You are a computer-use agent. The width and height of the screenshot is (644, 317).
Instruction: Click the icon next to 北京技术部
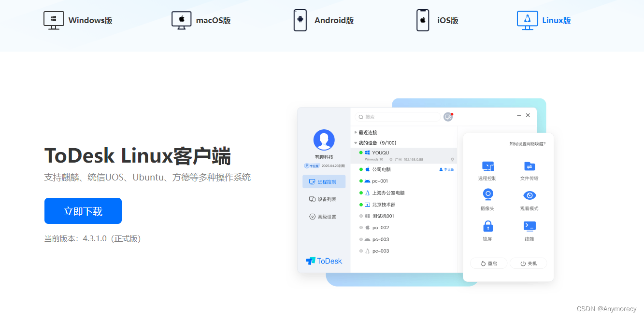pos(367,205)
